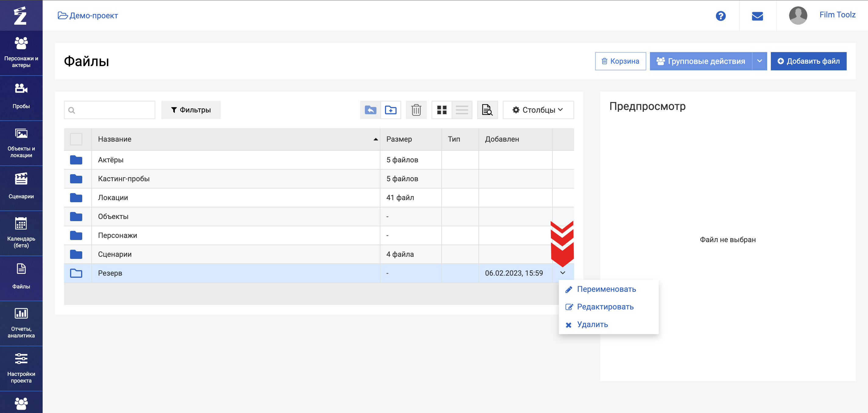This screenshot has height=413, width=868.
Task: Switch to list view
Action: [x=462, y=110]
